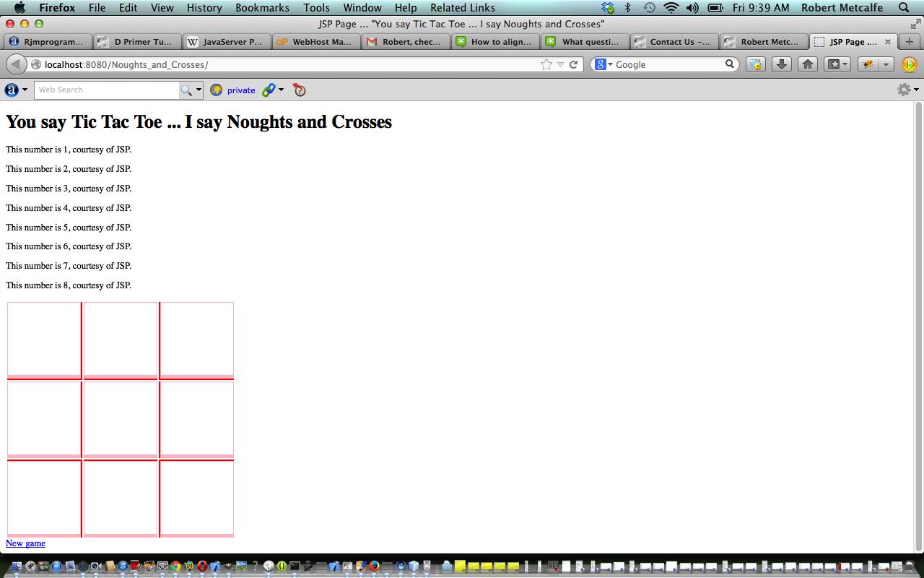Show URL history dropdown arrow
This screenshot has width=924, height=578.
point(560,64)
